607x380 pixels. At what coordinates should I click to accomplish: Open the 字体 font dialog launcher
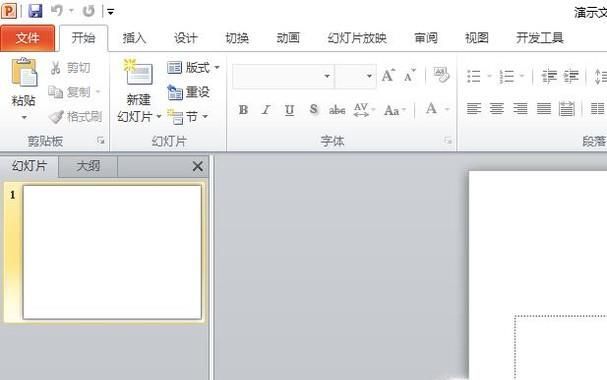pyautogui.click(x=448, y=140)
